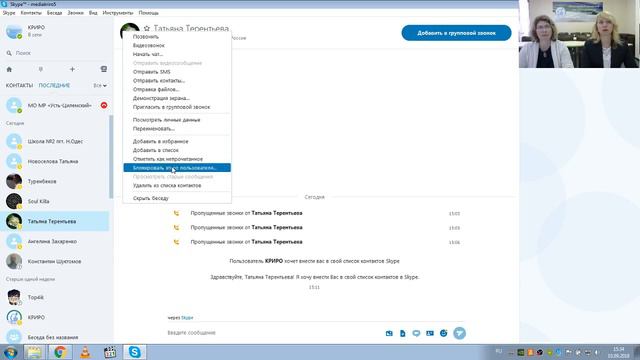Expand the Все filter dropdown
The height and width of the screenshot is (360, 640).
click(100, 86)
